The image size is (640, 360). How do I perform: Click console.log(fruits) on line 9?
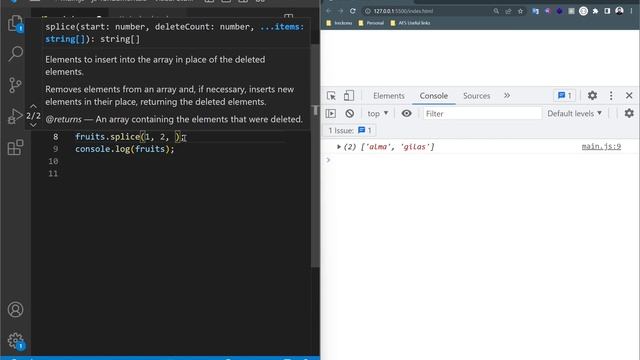pyautogui.click(x=124, y=149)
